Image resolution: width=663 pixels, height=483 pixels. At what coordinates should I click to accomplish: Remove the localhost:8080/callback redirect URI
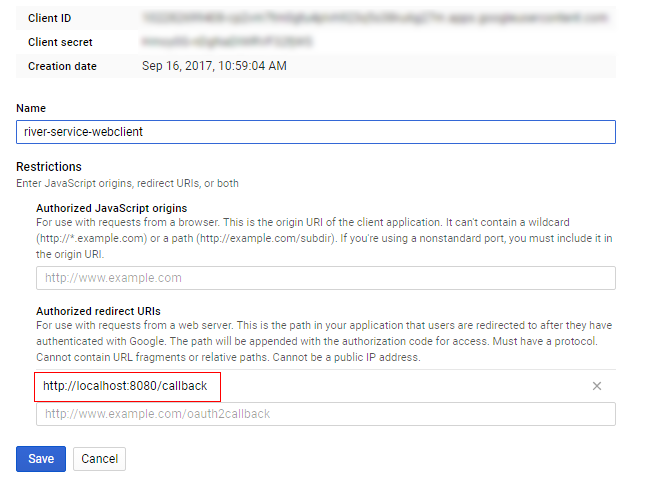597,386
